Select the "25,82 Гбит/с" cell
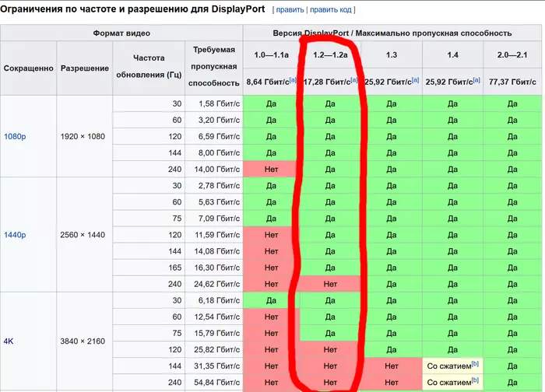 click(214, 350)
